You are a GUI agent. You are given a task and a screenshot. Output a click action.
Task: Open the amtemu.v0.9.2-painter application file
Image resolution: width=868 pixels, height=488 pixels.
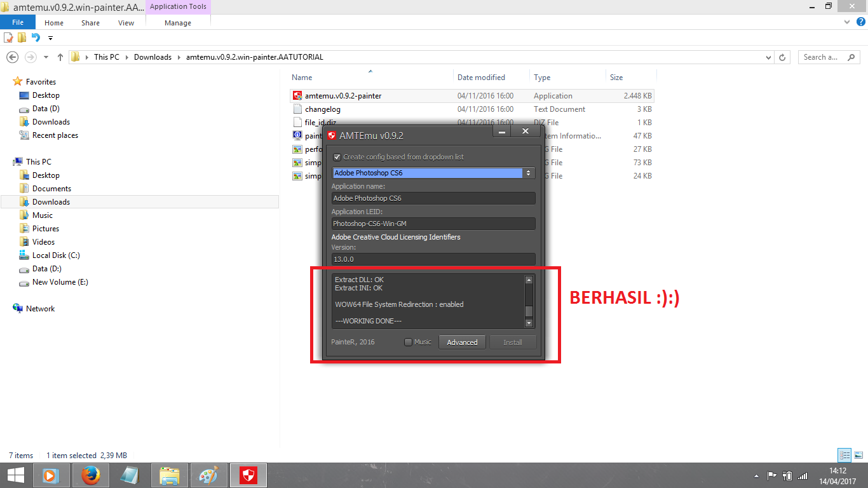tap(343, 96)
